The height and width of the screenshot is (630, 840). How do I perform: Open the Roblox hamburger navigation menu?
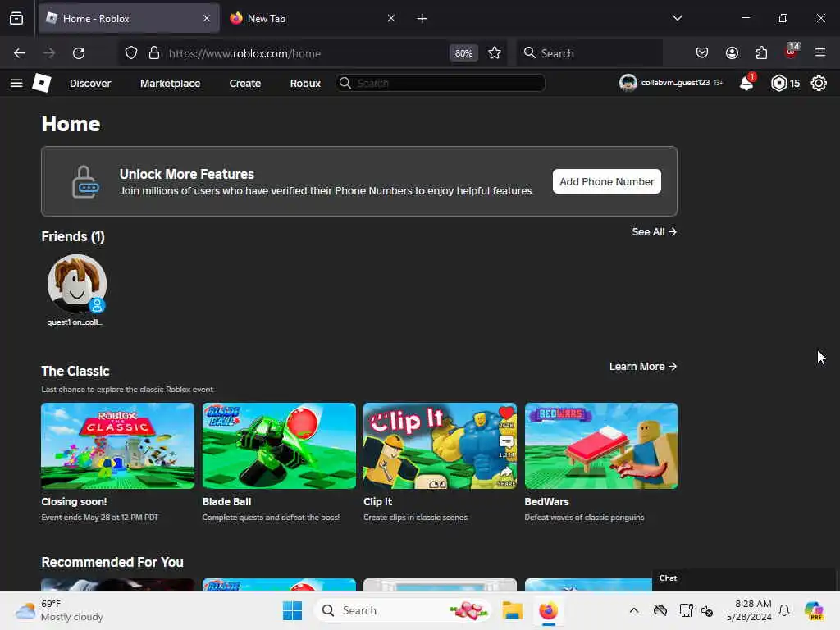[x=16, y=83]
